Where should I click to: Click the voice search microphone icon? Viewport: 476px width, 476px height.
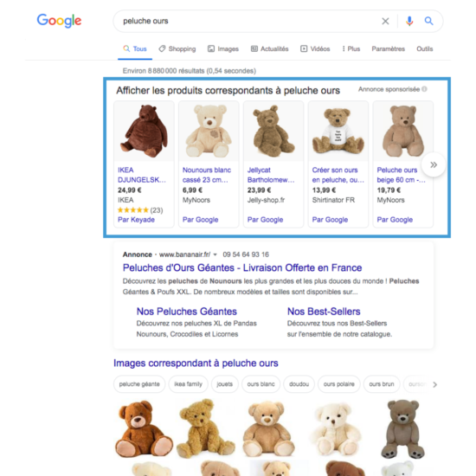409,21
